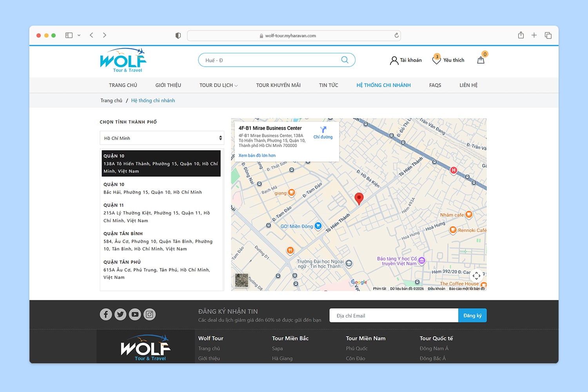Screen dimensions: 588x392
Task: Open the Hồ Chí Minh city selector
Action: pos(162,138)
